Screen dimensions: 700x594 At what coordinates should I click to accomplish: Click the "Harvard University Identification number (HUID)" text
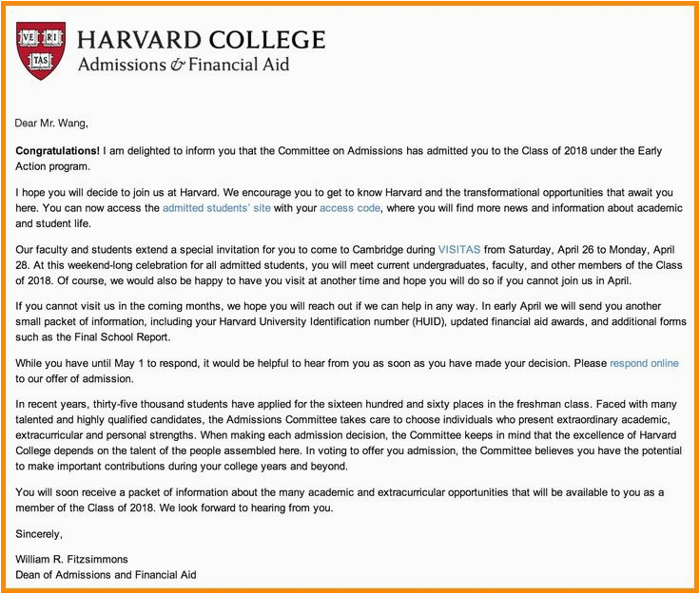(349, 321)
